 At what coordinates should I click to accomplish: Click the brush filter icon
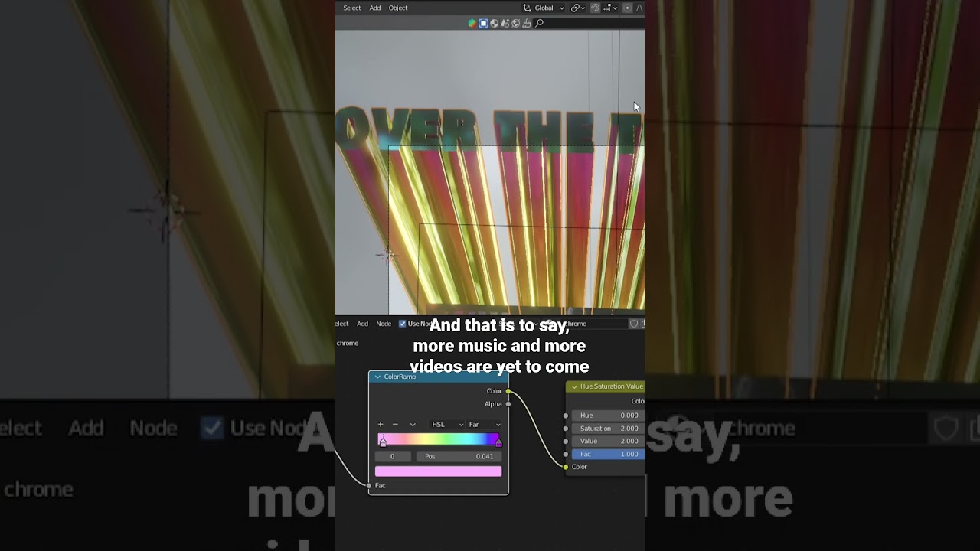(x=526, y=24)
